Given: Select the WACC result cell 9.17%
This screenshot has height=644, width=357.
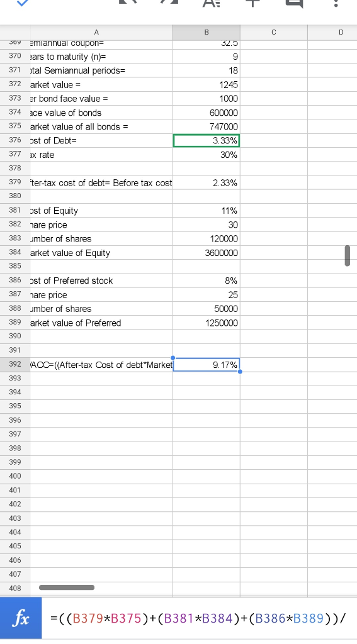Looking at the screenshot, I should tap(207, 365).
